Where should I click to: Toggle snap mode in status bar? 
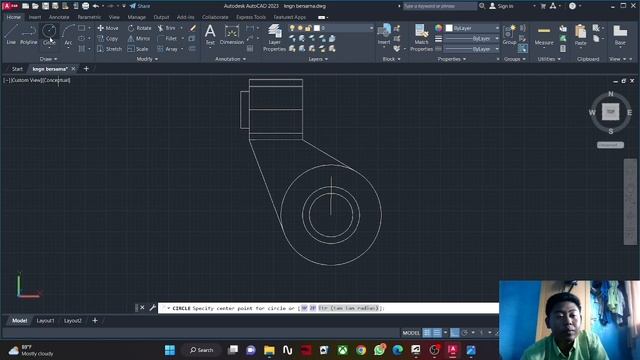coord(437,333)
